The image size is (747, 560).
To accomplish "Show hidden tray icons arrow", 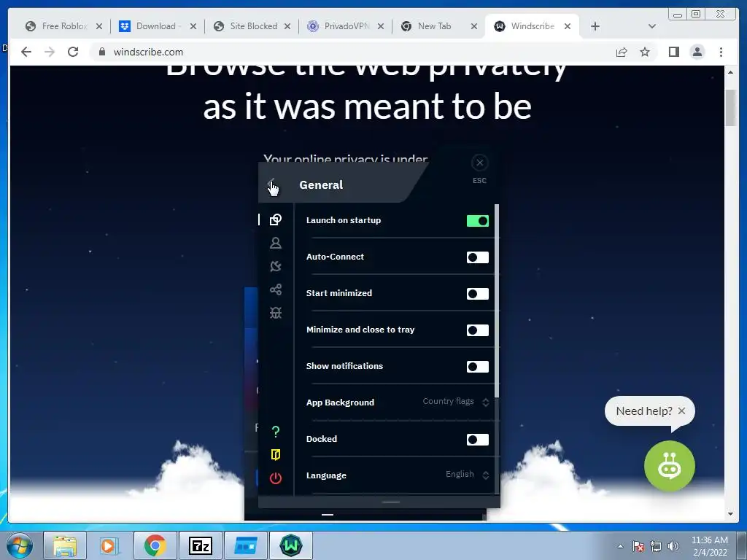I will click(620, 546).
